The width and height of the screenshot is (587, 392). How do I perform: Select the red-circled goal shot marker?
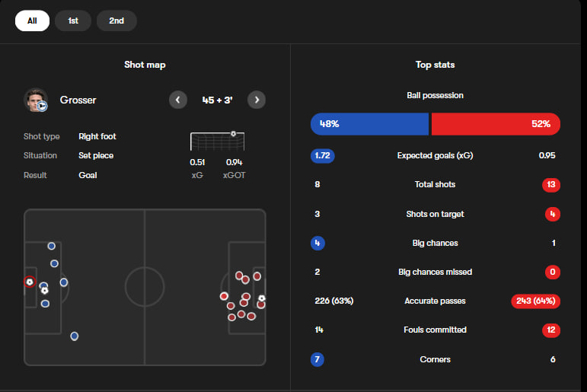(x=30, y=282)
